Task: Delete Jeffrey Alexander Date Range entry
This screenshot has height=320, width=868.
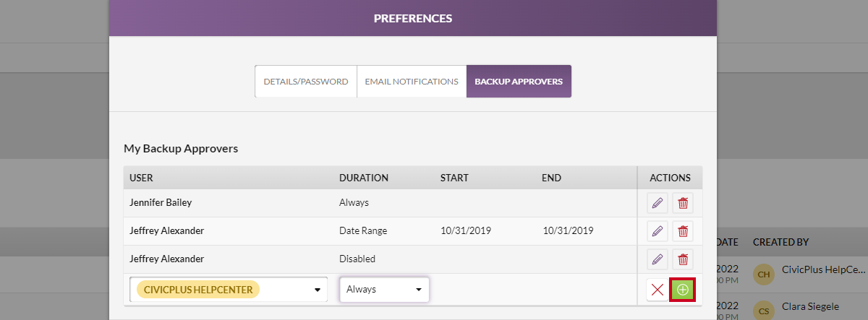Action: 683,231
